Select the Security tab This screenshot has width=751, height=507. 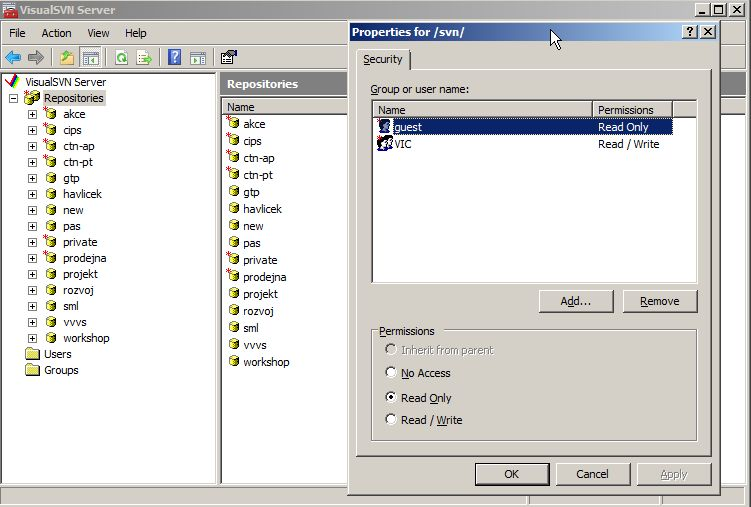point(383,59)
